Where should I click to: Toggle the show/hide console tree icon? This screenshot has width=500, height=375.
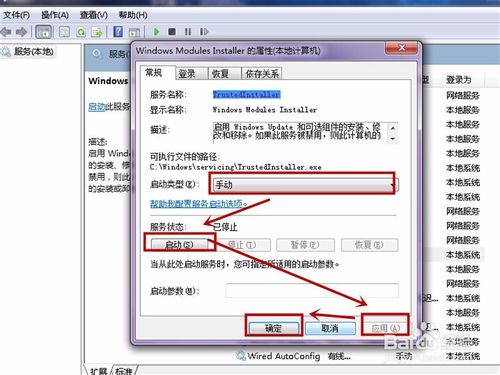tap(44, 32)
